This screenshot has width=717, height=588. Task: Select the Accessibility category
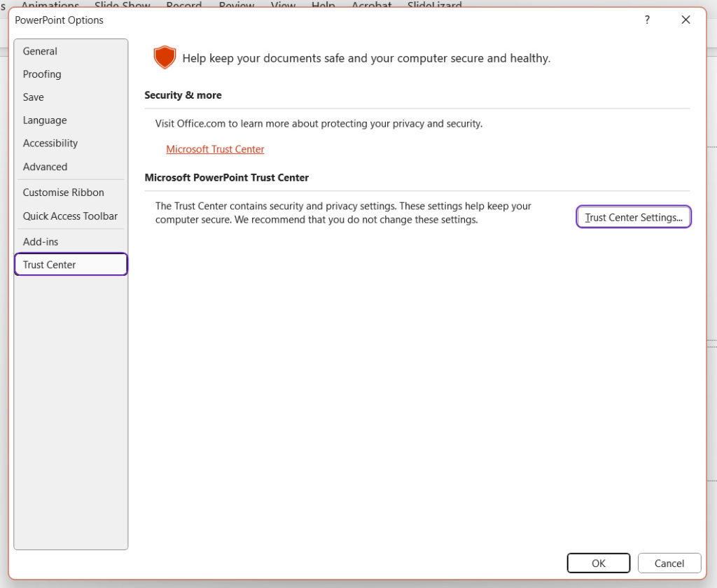tap(71, 143)
